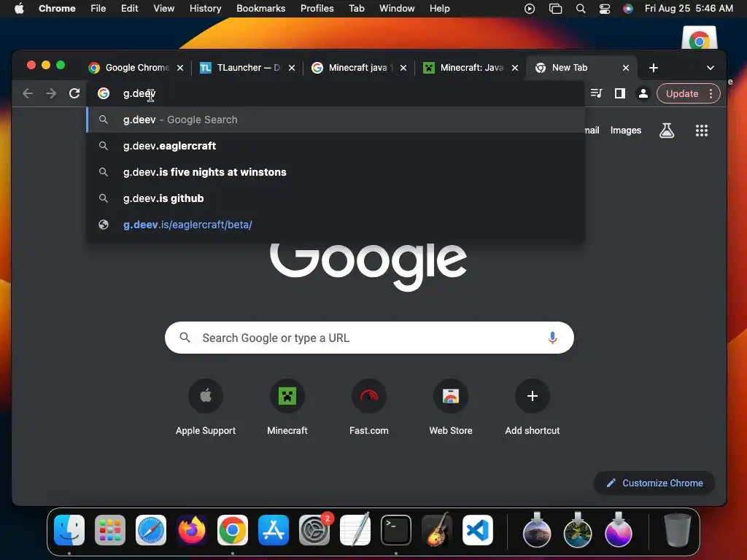
Task: Open Safari from the Dock
Action: (x=151, y=530)
